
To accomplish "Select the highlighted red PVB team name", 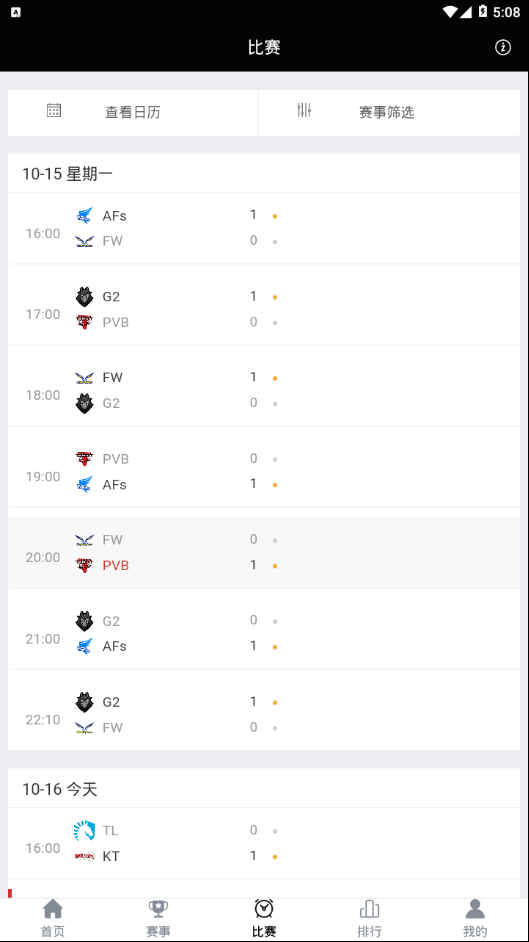I will (116, 565).
